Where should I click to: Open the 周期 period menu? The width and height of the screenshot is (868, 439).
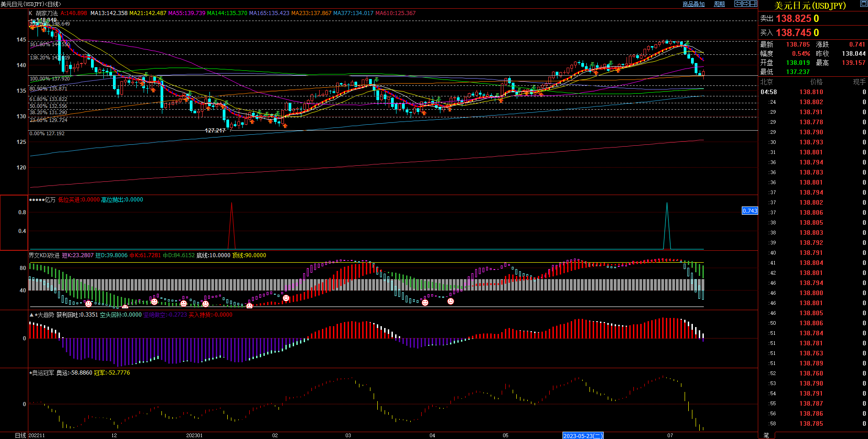(x=719, y=4)
